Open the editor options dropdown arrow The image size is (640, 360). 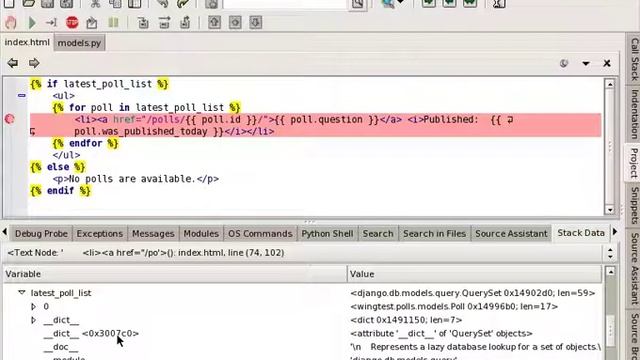coord(586,64)
